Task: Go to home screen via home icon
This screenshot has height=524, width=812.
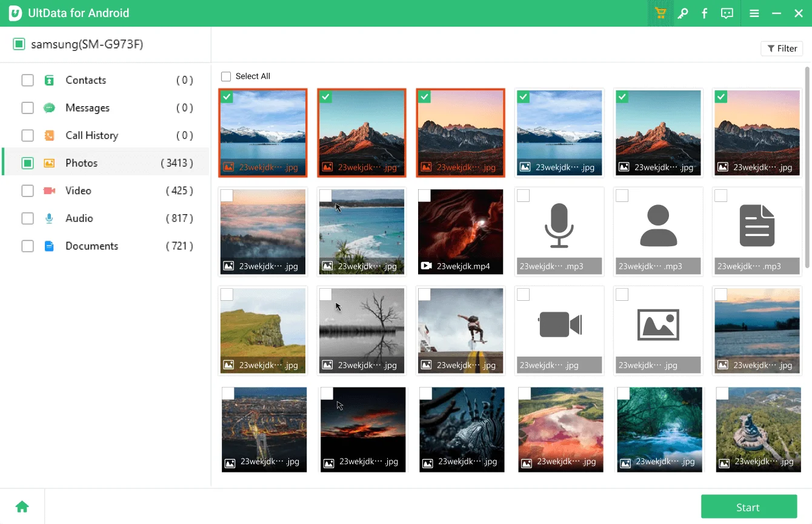Action: (22, 506)
